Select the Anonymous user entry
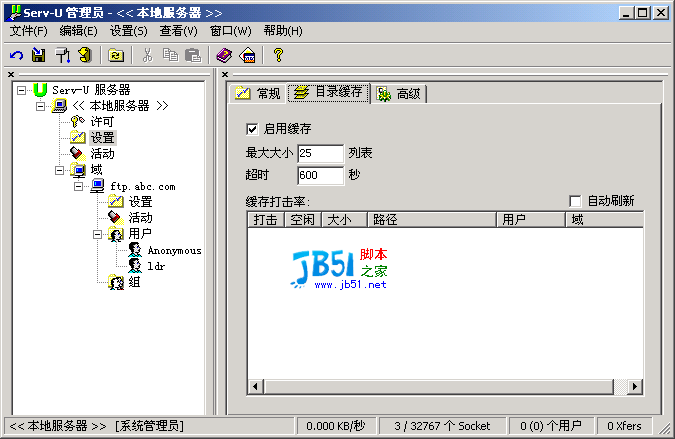The width and height of the screenshot is (675, 439). pyautogui.click(x=174, y=250)
